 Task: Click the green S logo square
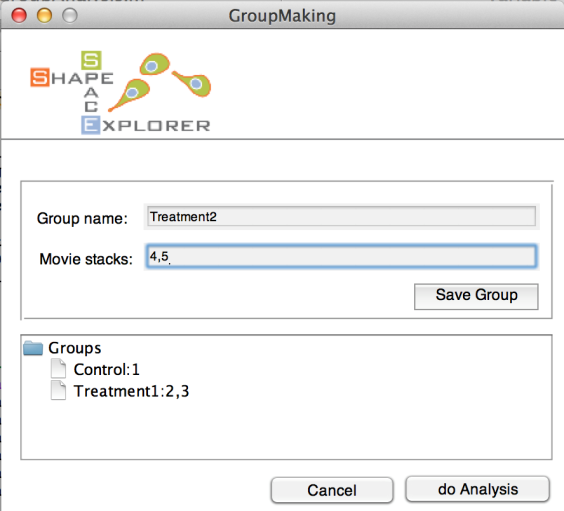point(91,60)
